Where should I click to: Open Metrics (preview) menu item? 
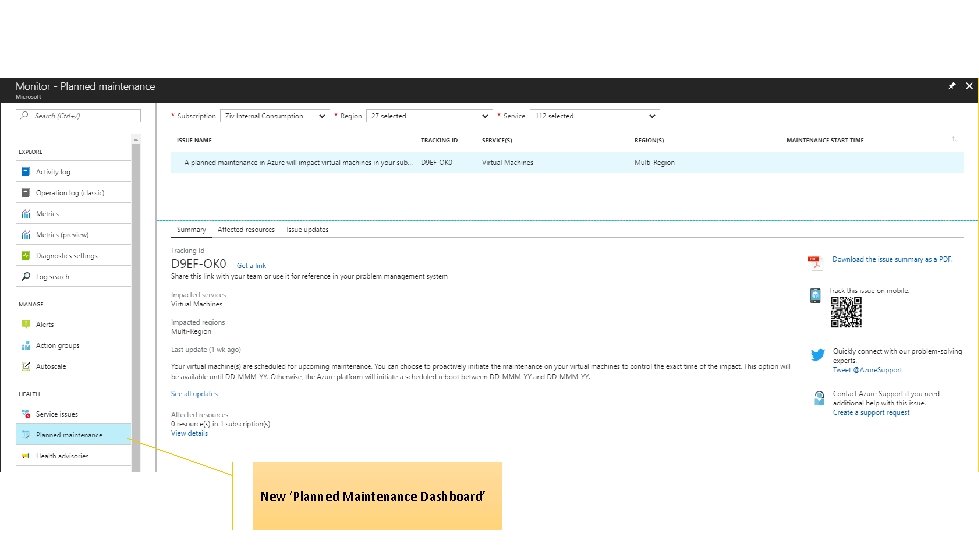74,235
